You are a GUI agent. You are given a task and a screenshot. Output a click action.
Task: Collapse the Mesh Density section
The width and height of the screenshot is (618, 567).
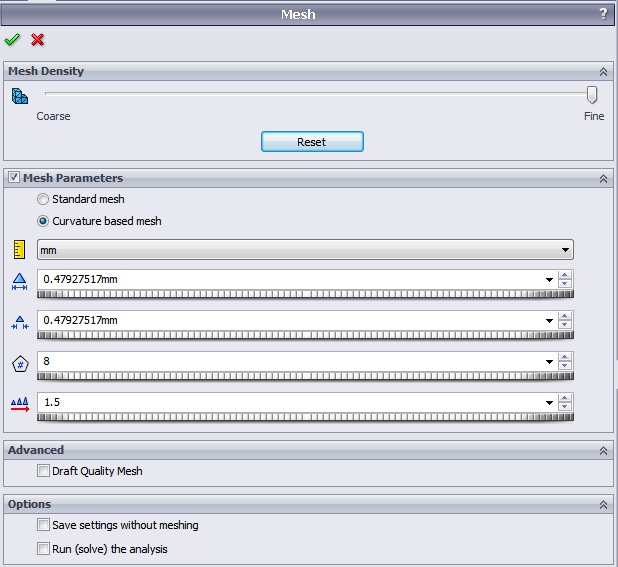pos(603,72)
